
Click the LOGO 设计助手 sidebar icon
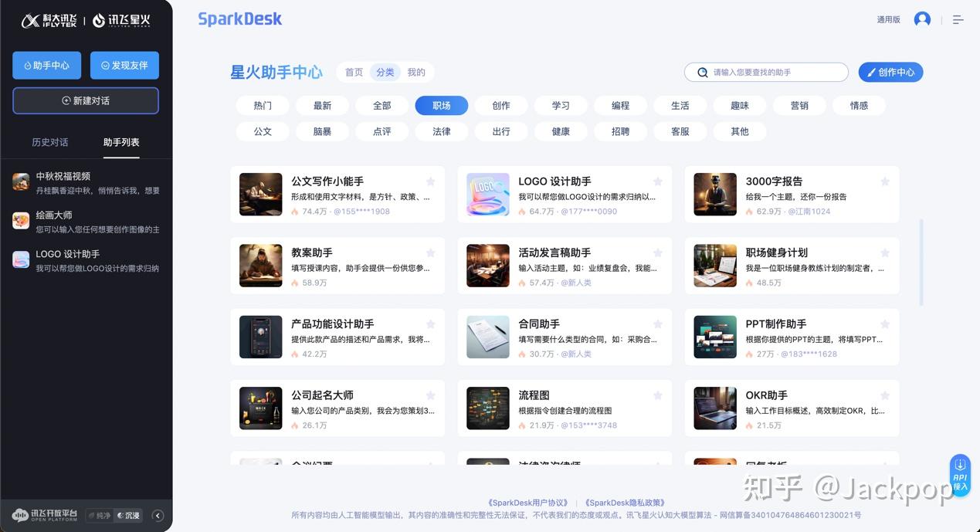click(x=21, y=259)
